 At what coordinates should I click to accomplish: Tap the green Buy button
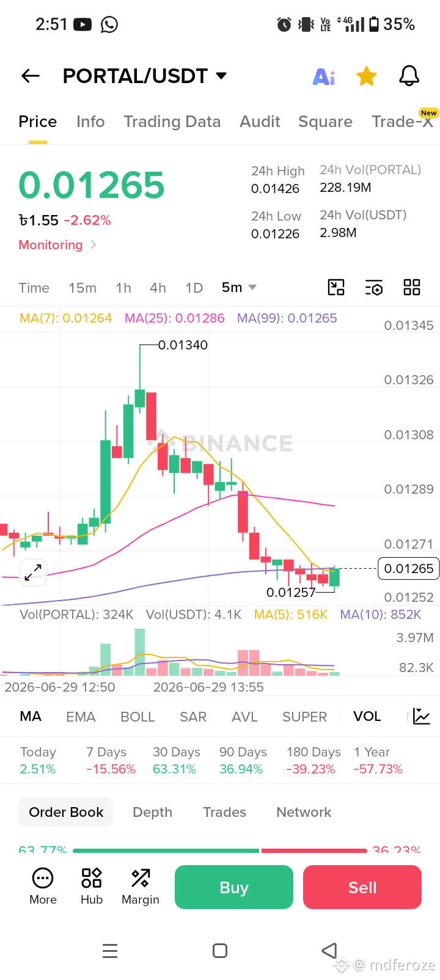[x=234, y=887]
